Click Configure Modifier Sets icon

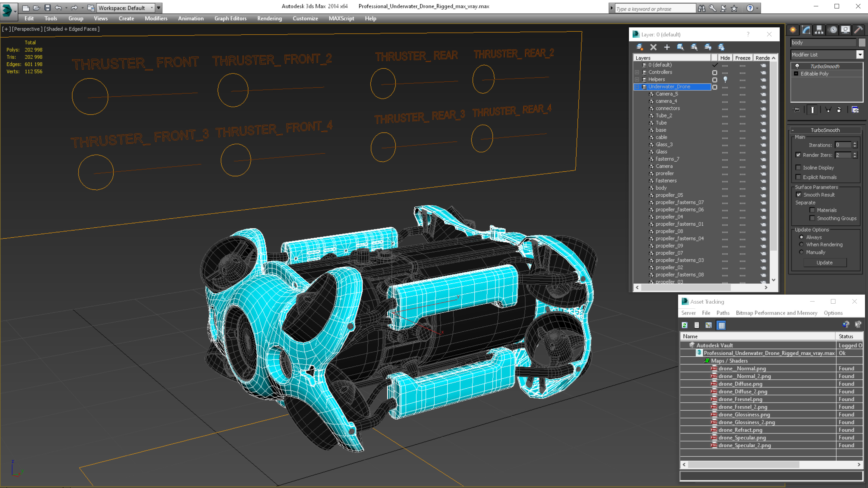point(855,109)
